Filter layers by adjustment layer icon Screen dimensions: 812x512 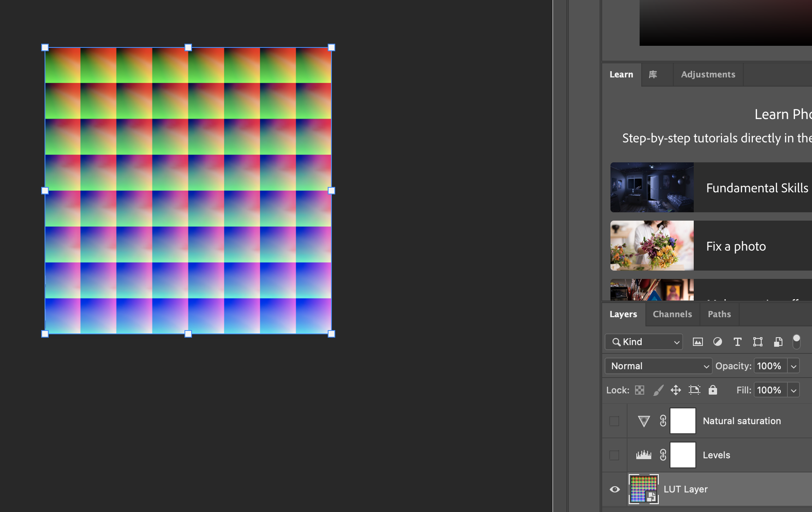(717, 342)
